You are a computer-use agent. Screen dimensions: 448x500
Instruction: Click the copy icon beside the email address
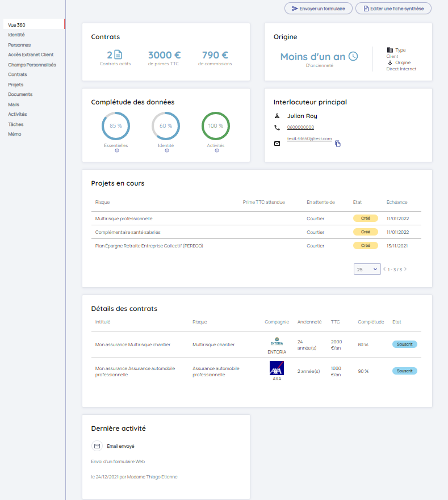(x=338, y=144)
